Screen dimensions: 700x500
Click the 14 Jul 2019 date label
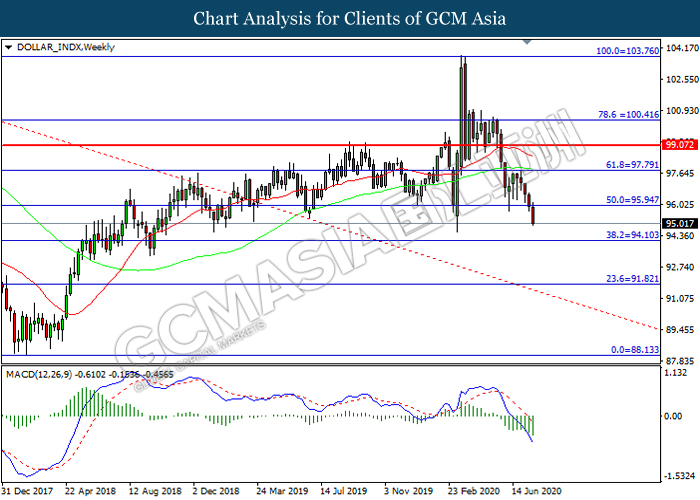pos(344,491)
